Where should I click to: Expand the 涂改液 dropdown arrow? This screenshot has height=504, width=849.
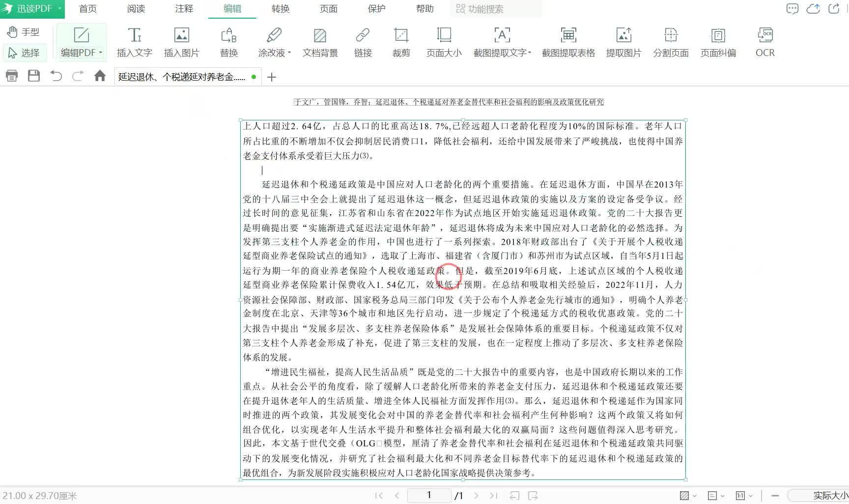[289, 53]
